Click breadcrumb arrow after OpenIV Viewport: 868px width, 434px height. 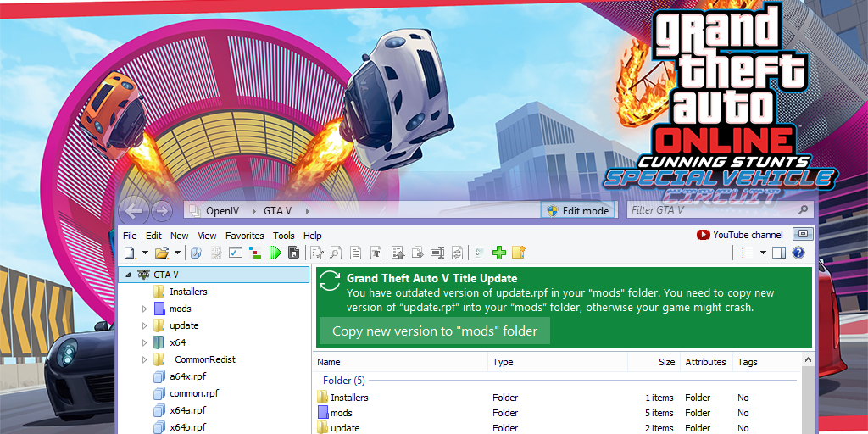coord(254,211)
